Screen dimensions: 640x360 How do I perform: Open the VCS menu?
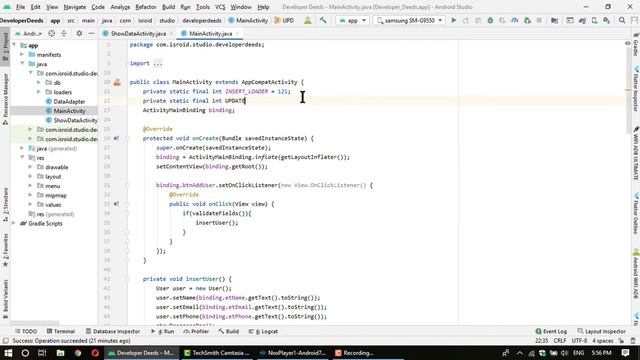tap(220, 7)
